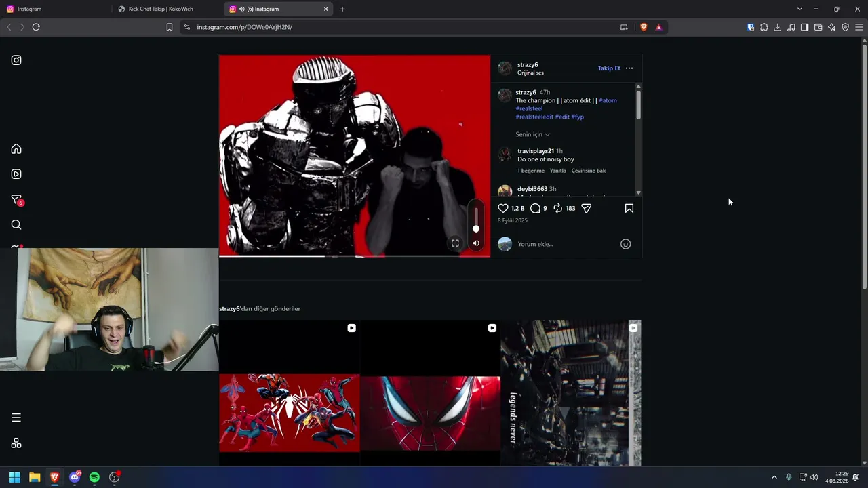Open the emoji picker in comment box
The image size is (868, 488).
click(x=626, y=244)
